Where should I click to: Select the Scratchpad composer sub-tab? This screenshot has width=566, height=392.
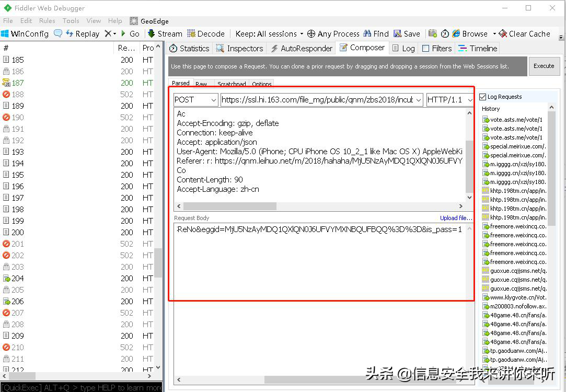(232, 84)
